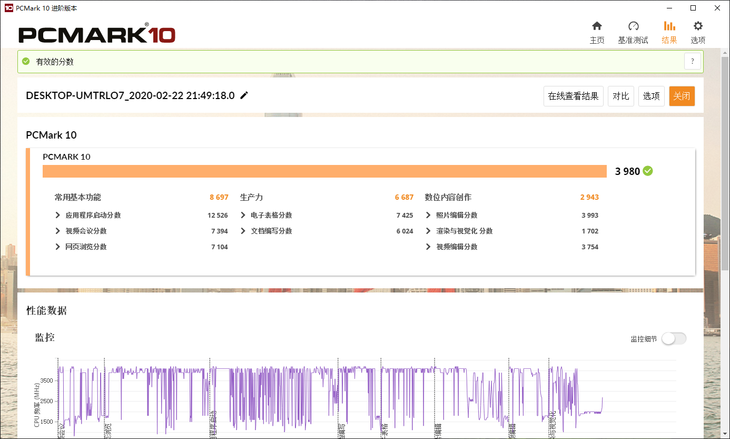The image size is (730, 439).
Task: Expand 网页浏览分数 row
Action: click(x=58, y=247)
